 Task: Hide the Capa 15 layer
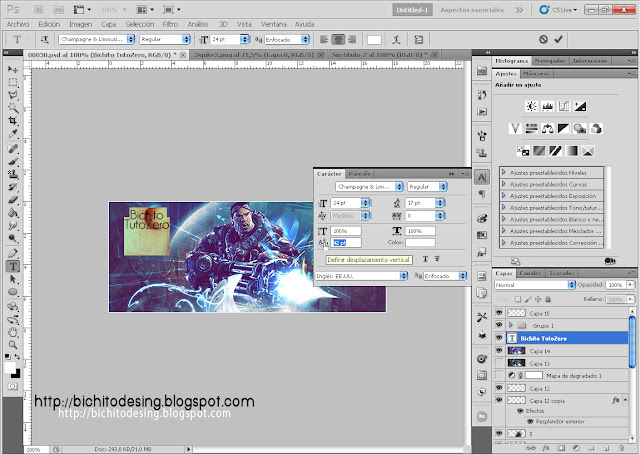pyautogui.click(x=499, y=313)
